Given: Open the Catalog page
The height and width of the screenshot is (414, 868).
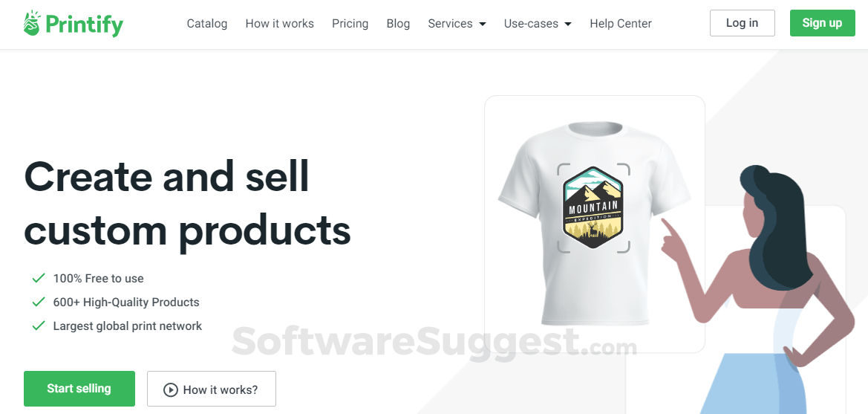Looking at the screenshot, I should [x=207, y=23].
